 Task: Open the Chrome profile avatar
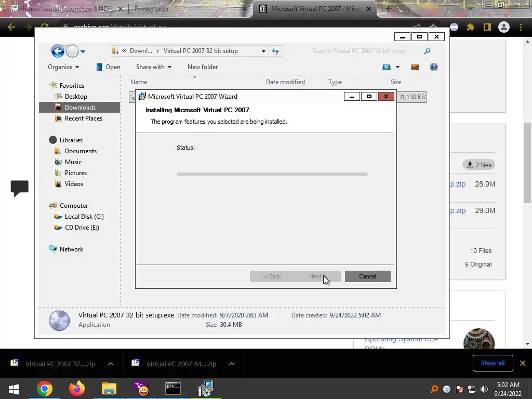[504, 27]
